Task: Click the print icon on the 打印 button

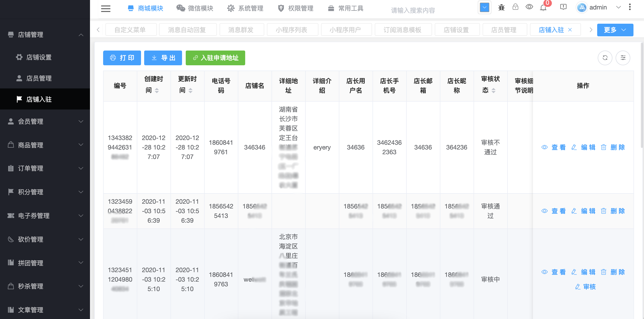Action: point(113,58)
